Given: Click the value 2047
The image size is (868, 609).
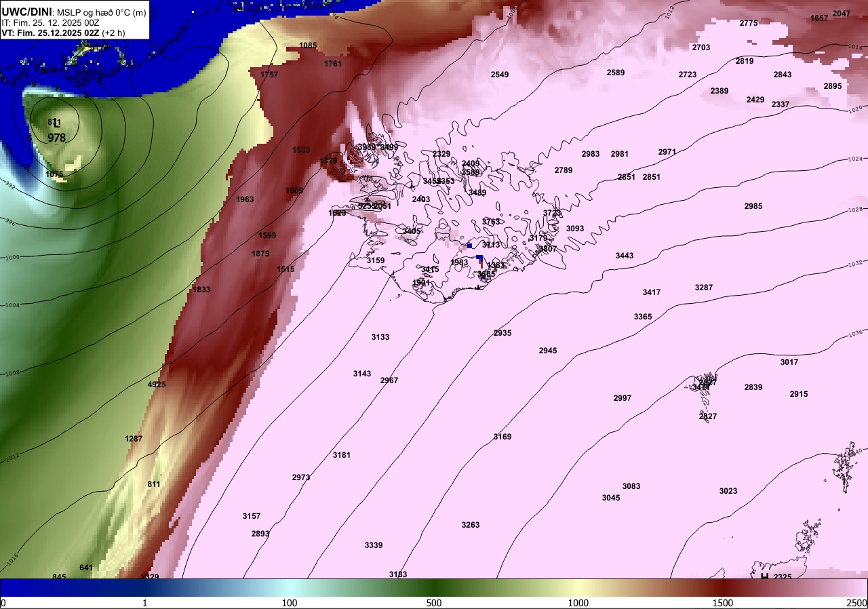Looking at the screenshot, I should point(842,14).
